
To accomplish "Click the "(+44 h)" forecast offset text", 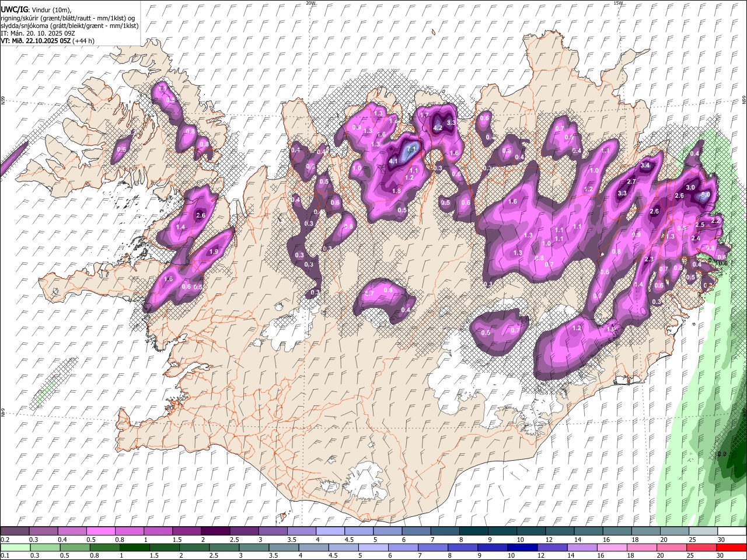I will (x=84, y=41).
